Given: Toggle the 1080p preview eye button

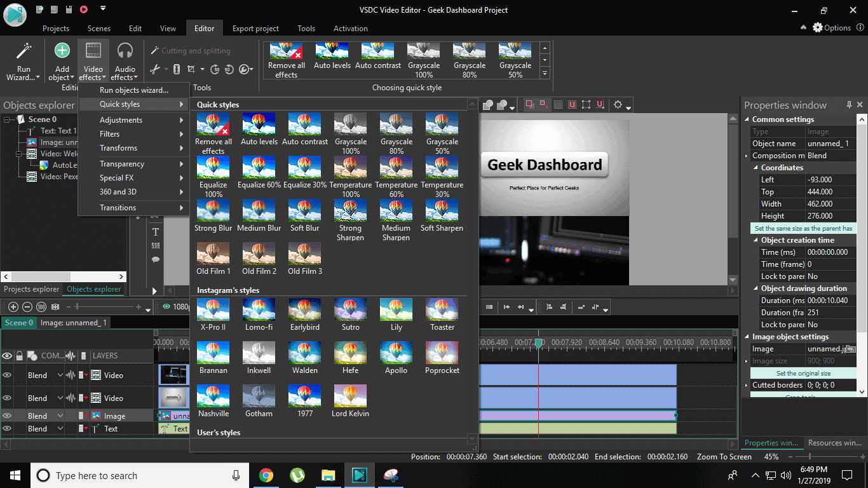Looking at the screenshot, I should pos(167,307).
